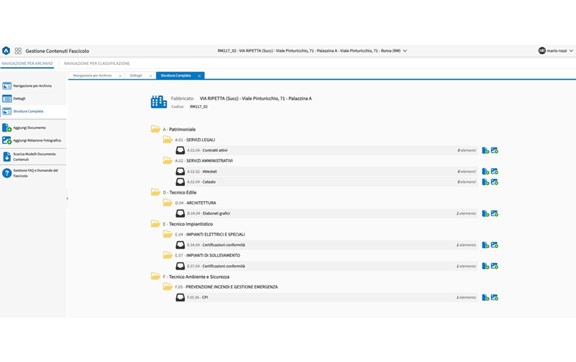Add photo report to Catasto row

(494, 182)
